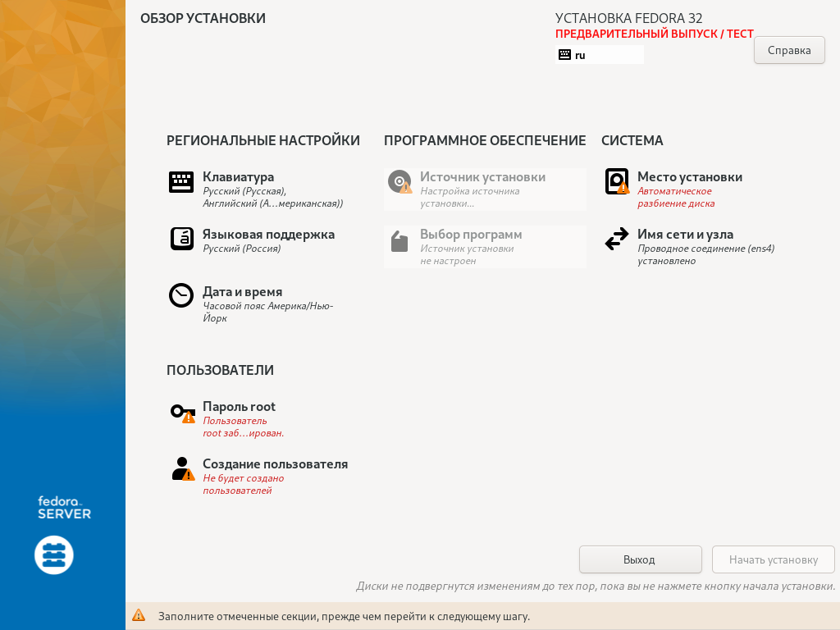
Task: Click the text Пользователь root заб…ирован
Action: 243,427
